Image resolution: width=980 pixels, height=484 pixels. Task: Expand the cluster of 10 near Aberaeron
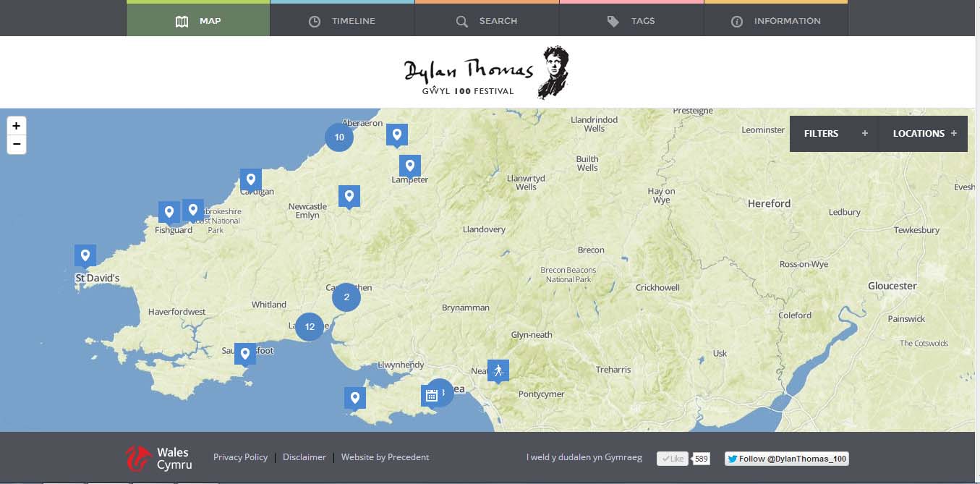pyautogui.click(x=338, y=137)
